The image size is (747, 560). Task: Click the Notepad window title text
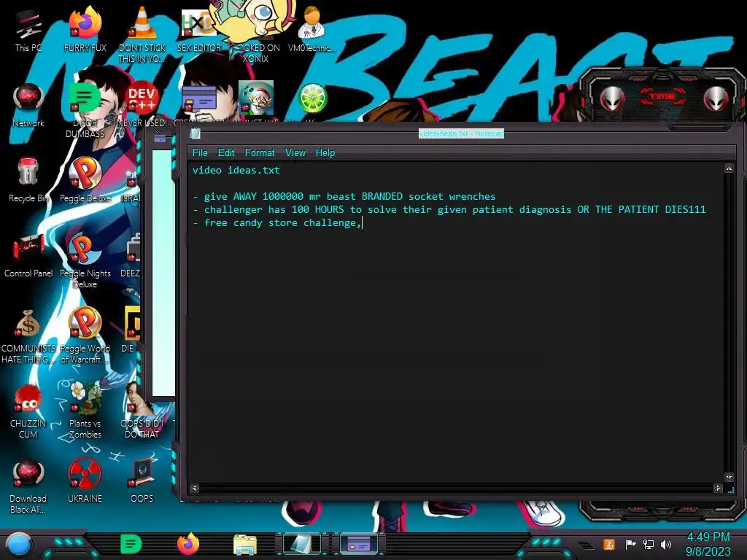(x=461, y=134)
